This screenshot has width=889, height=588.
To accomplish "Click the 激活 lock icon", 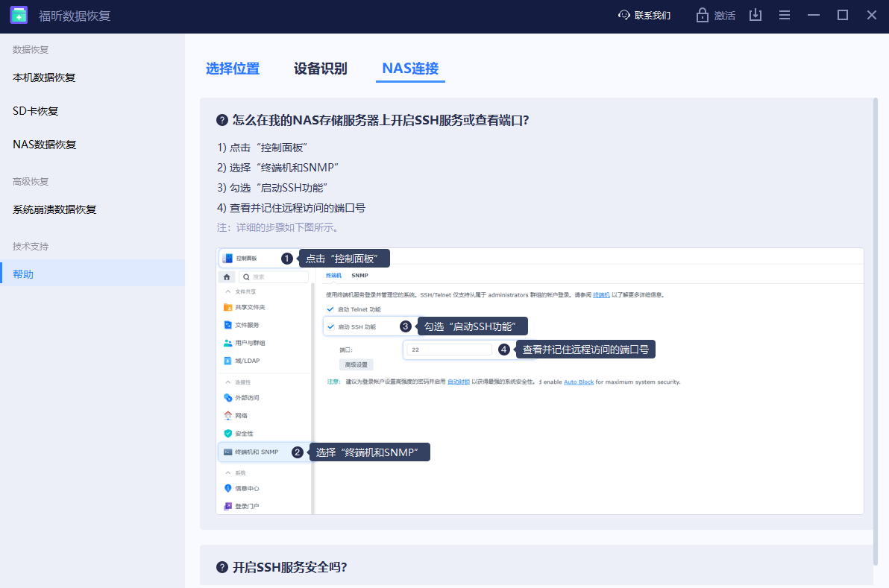I will tap(702, 15).
